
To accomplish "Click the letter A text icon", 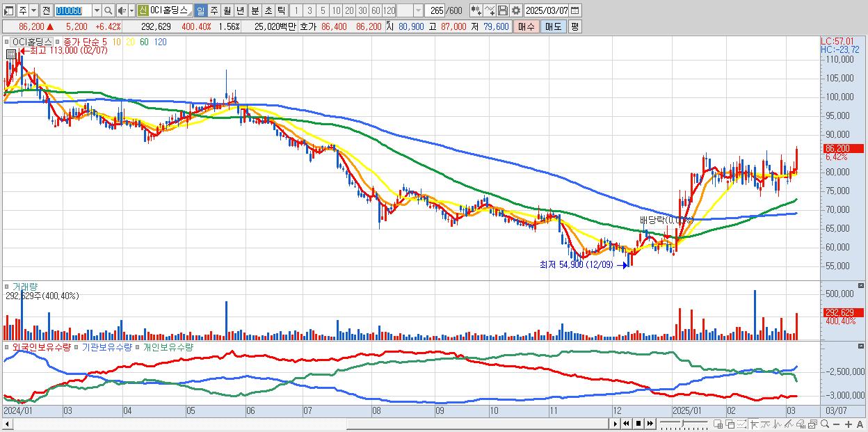I will [x=860, y=424].
